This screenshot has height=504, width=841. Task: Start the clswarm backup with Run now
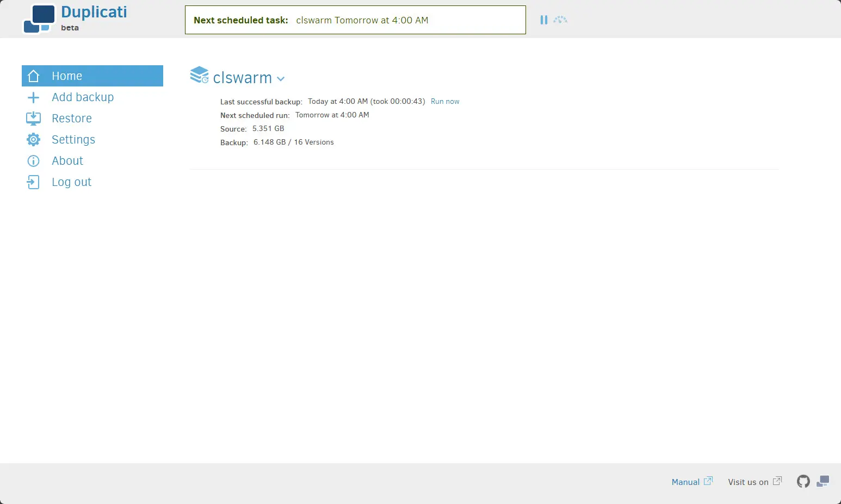[445, 102]
